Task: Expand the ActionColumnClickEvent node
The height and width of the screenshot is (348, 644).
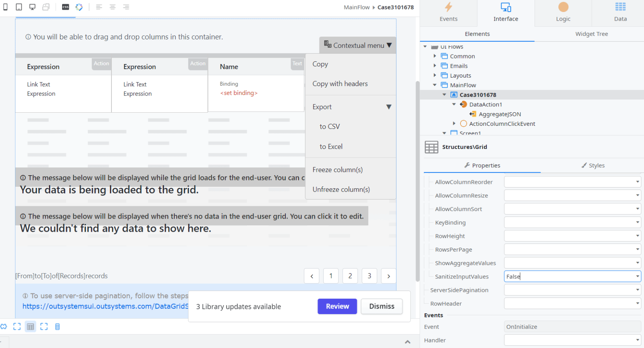Action: tap(454, 123)
